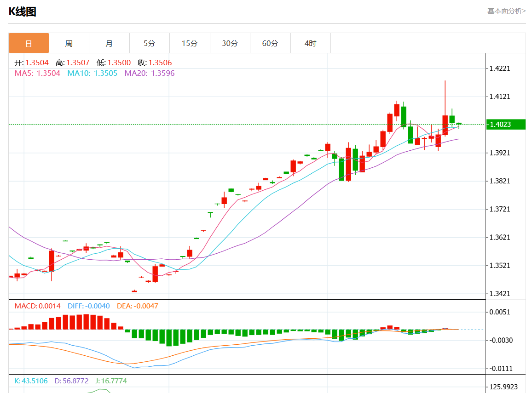Click the 1.3521 price axis label

pos(500,265)
